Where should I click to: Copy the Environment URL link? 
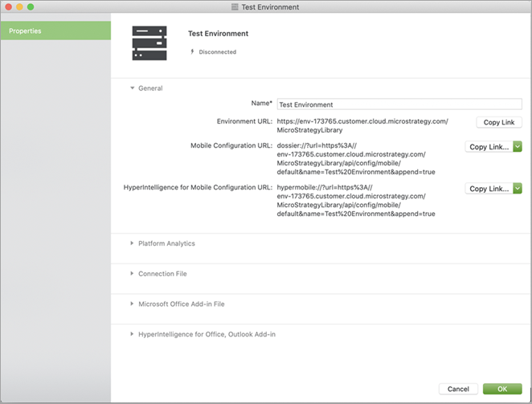pos(498,122)
